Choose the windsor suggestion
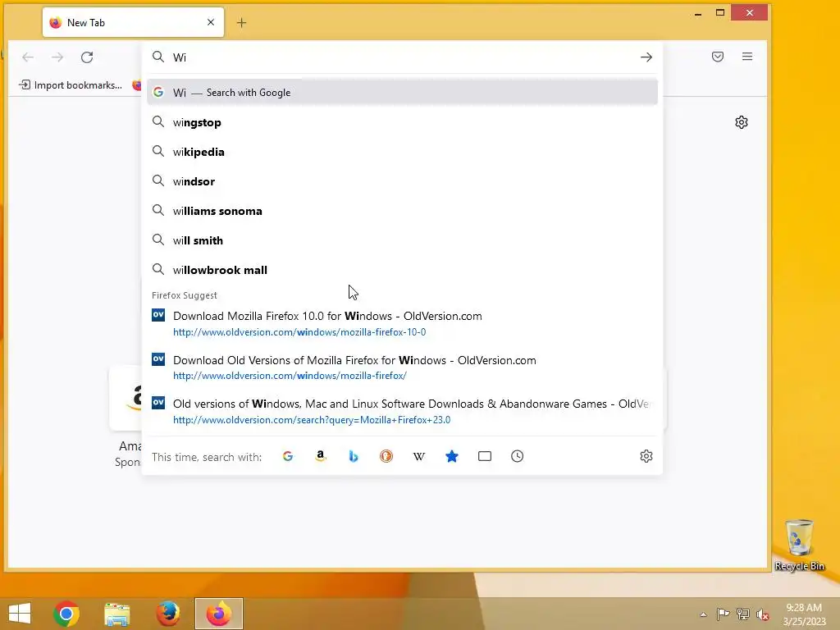This screenshot has height=630, width=840. coord(402,181)
